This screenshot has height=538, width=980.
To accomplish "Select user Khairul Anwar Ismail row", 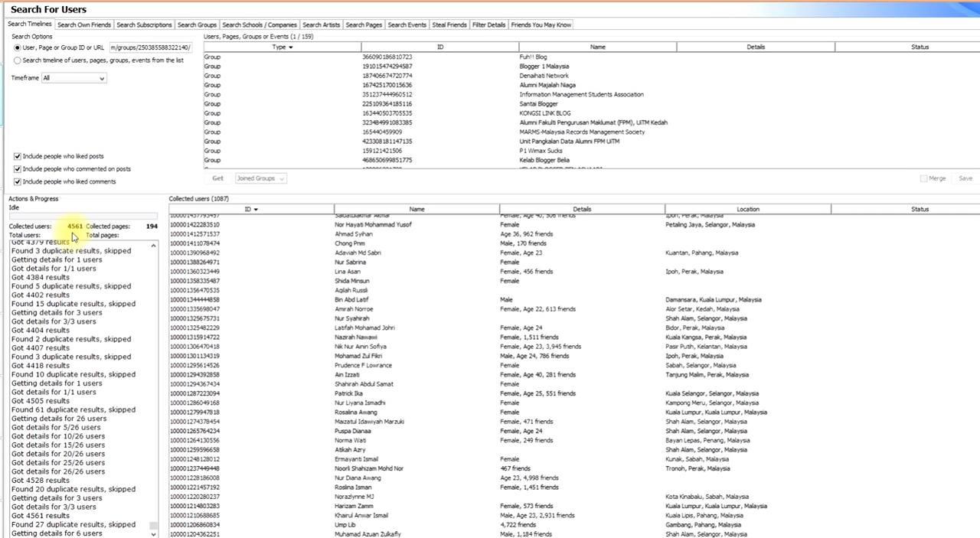I will [574, 515].
